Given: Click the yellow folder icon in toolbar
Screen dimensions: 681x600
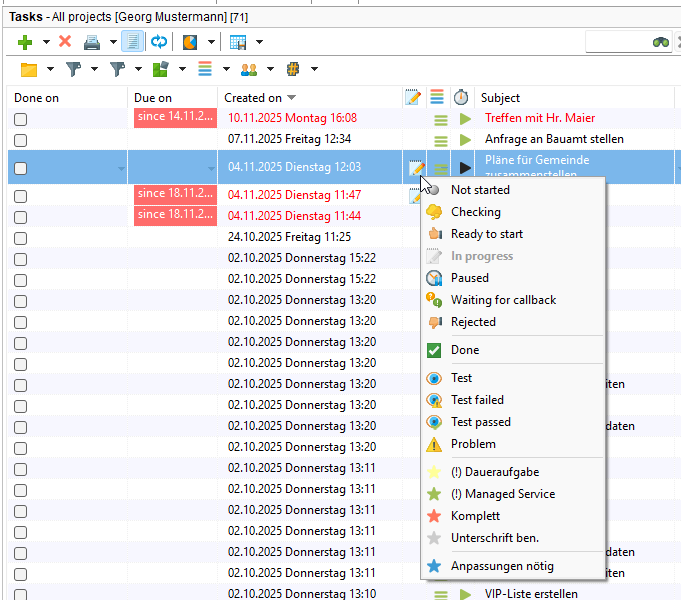Looking at the screenshot, I should (x=29, y=69).
